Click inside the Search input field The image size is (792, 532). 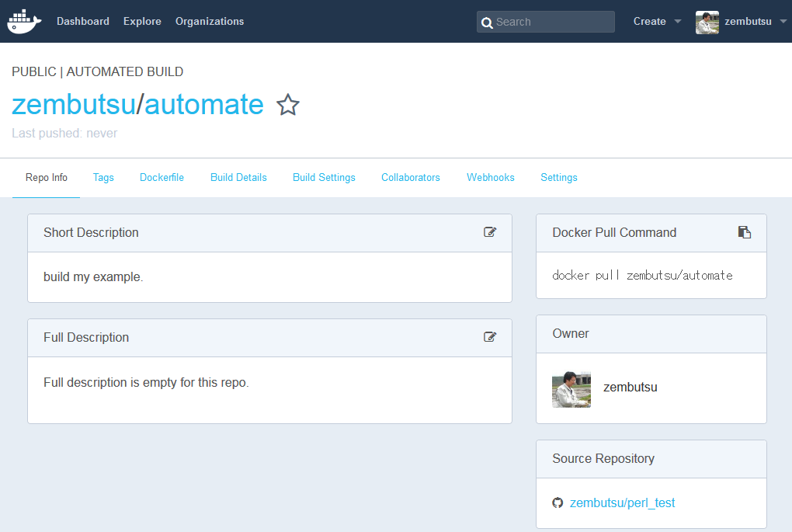click(546, 22)
